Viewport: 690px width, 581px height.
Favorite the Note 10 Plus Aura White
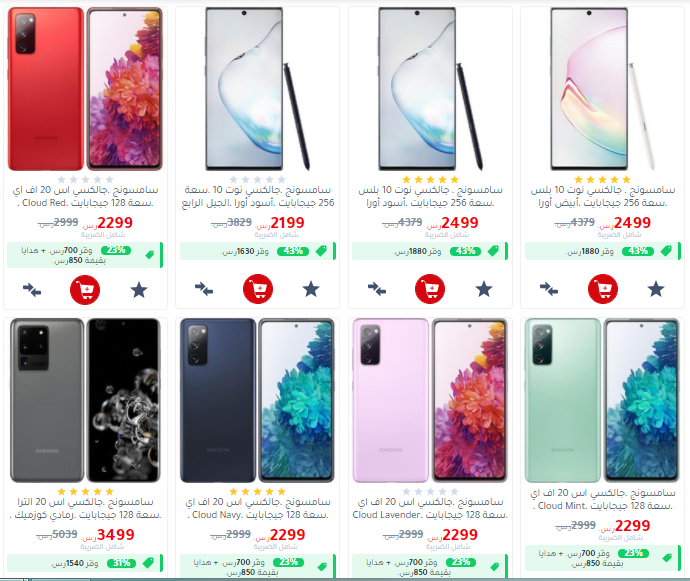point(656,289)
